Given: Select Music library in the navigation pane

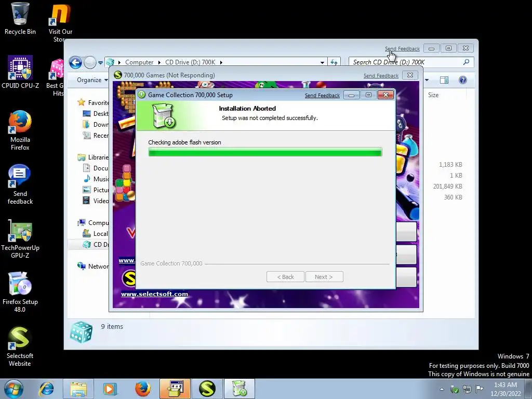Looking at the screenshot, I should coord(96,179).
